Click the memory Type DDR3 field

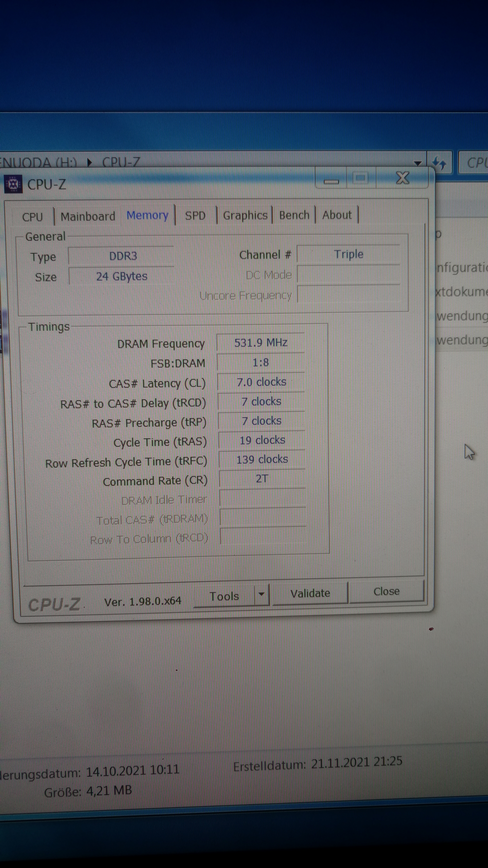123,256
